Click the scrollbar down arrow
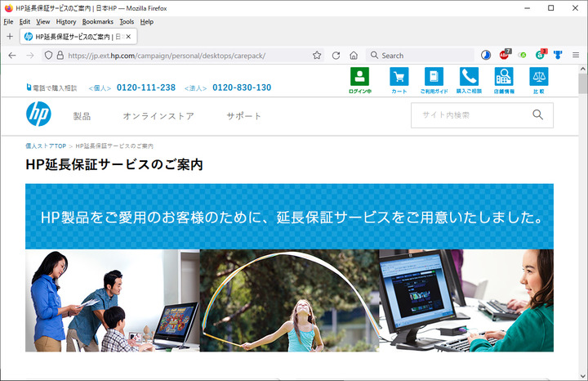 coord(583,376)
